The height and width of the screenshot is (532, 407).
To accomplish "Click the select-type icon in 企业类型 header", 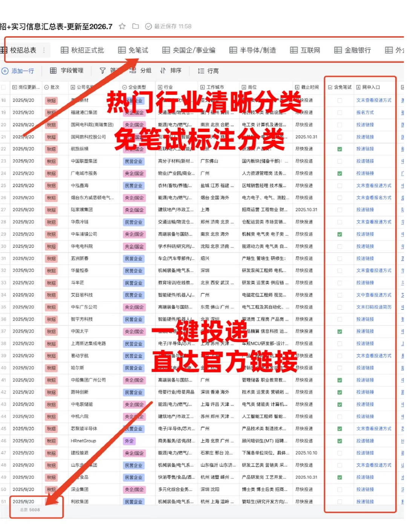I will pyautogui.click(x=124, y=87).
